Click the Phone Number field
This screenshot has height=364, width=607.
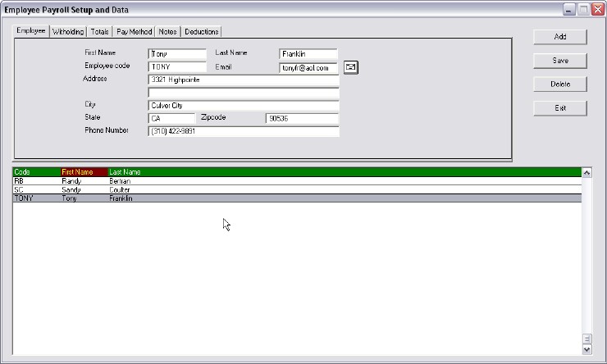(243, 131)
